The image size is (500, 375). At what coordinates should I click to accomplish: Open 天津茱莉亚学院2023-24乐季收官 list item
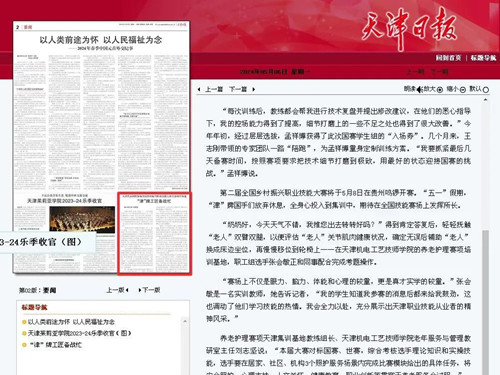[x=80, y=333]
